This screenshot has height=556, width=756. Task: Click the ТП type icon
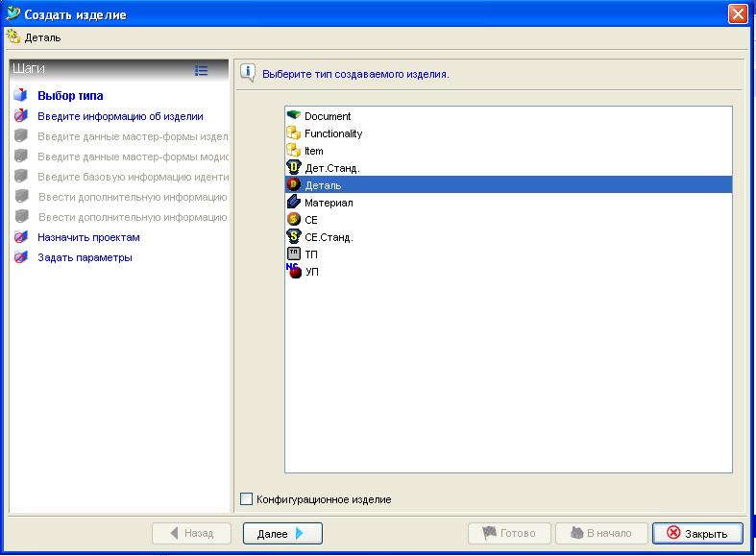click(x=294, y=254)
